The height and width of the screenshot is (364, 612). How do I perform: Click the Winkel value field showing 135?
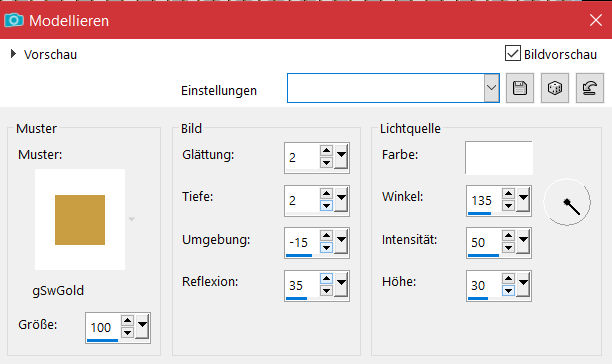(x=484, y=201)
